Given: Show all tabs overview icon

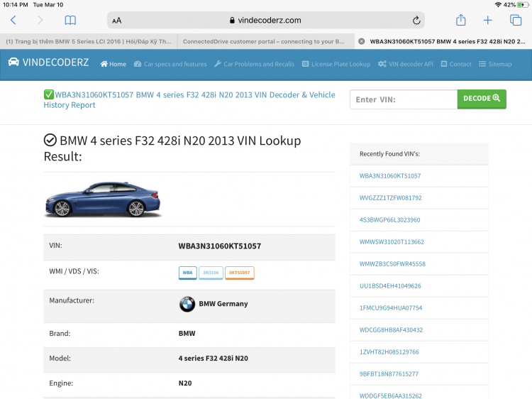Looking at the screenshot, I should 516,20.
